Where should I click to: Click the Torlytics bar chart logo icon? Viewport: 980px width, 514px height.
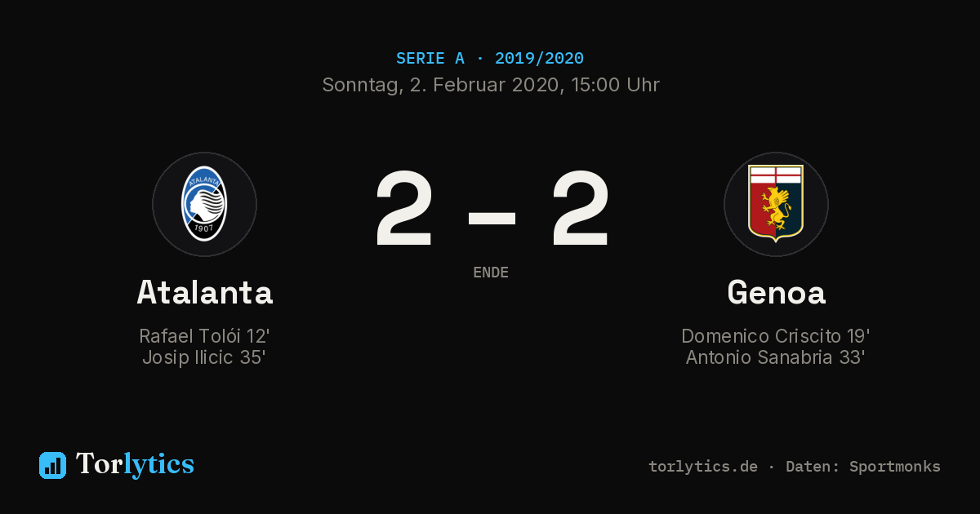[52, 465]
